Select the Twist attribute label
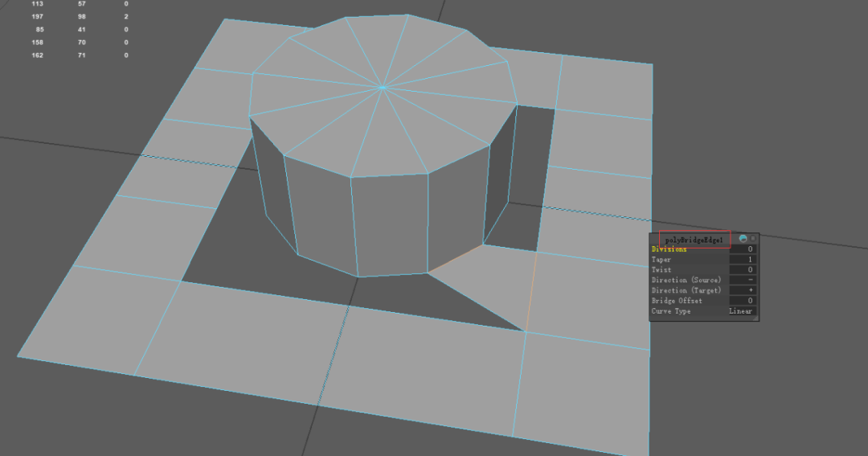The height and width of the screenshot is (456, 868). click(661, 270)
